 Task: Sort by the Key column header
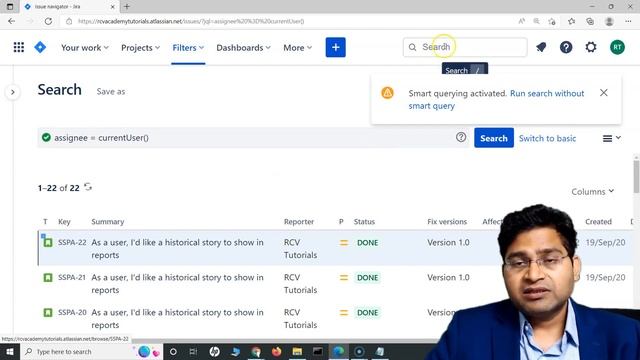pyautogui.click(x=64, y=222)
